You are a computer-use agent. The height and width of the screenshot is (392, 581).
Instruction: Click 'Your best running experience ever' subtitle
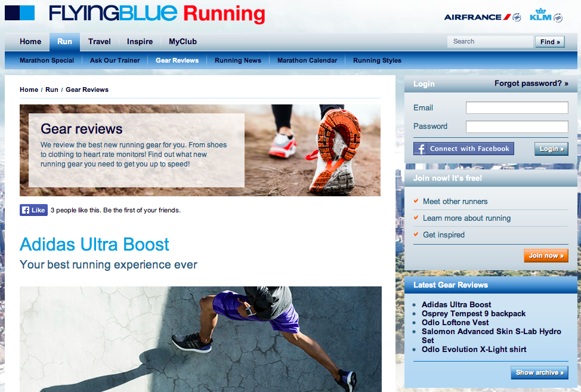coord(108,265)
